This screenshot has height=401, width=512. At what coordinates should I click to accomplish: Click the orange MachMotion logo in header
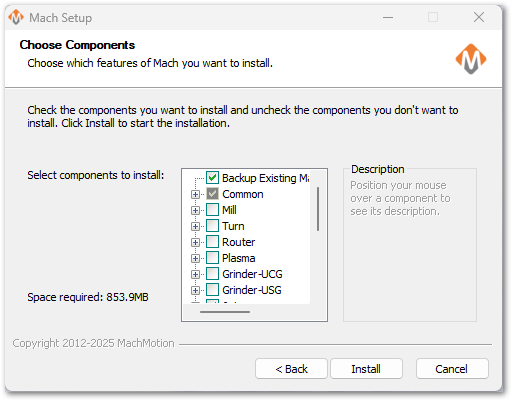click(x=471, y=59)
